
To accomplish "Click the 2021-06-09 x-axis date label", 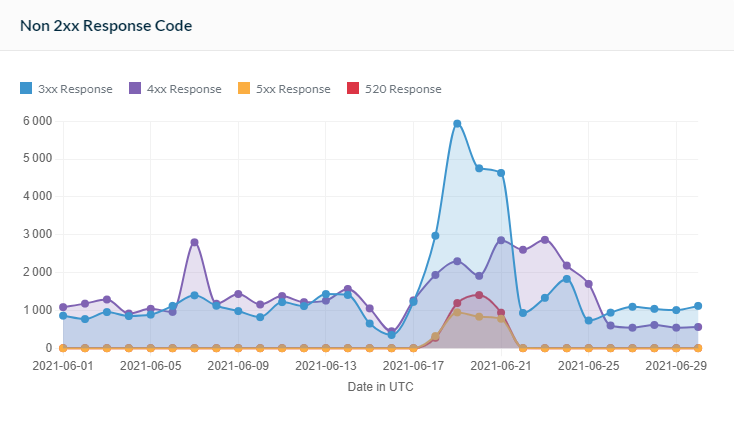I will [x=238, y=366].
